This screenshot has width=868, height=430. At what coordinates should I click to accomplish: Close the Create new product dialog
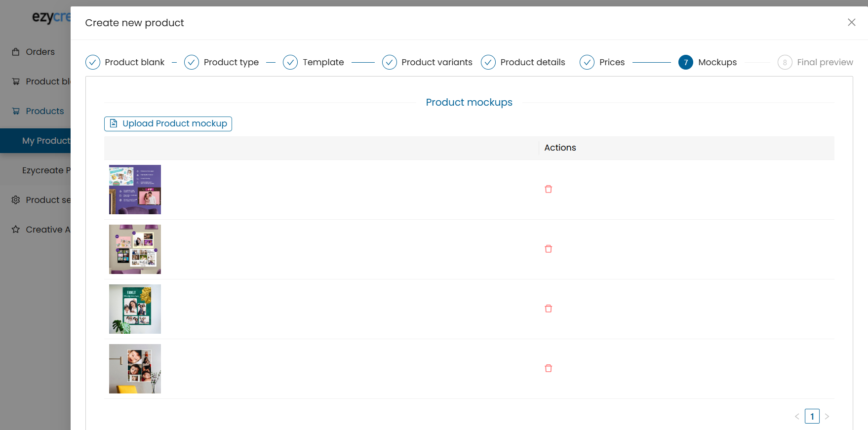(x=851, y=22)
